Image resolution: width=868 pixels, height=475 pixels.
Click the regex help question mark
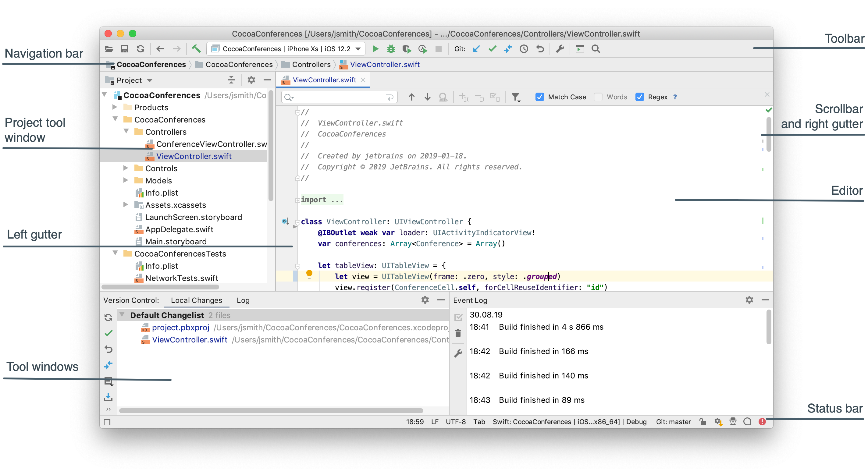[675, 97]
